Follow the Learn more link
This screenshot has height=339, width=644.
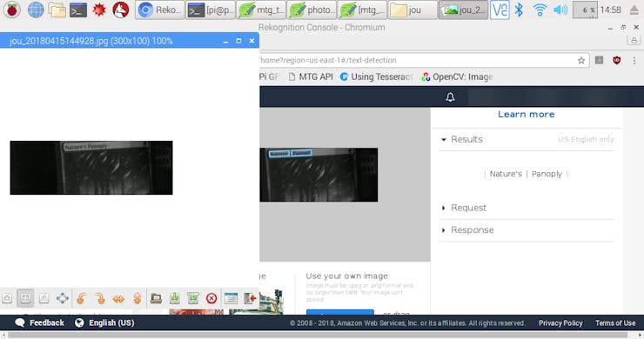pos(527,115)
